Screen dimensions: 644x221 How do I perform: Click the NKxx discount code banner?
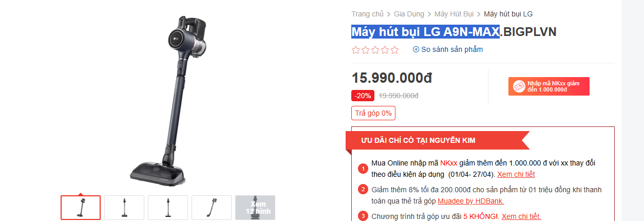549,86
